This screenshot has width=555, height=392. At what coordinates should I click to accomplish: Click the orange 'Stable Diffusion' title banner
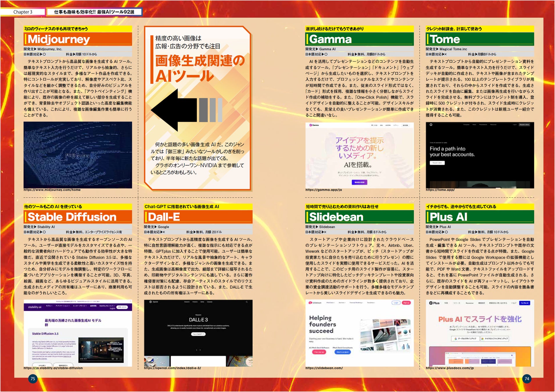[78, 217]
